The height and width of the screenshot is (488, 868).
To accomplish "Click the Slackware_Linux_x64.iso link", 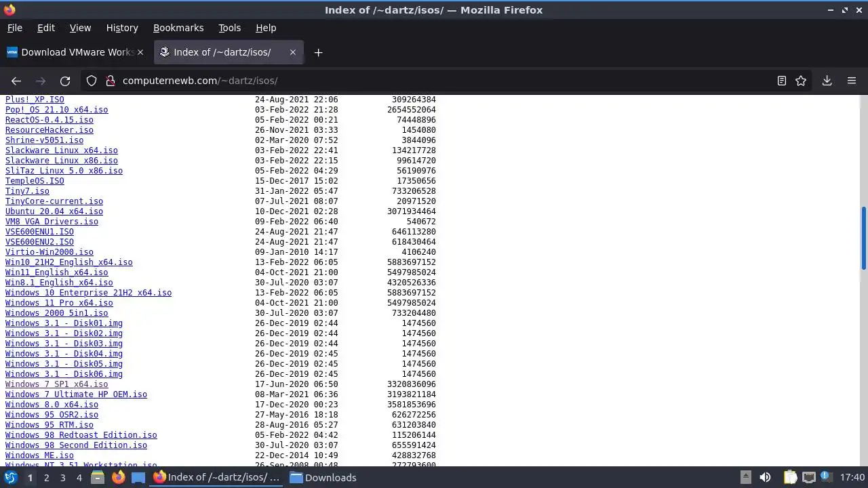I will [62, 150].
